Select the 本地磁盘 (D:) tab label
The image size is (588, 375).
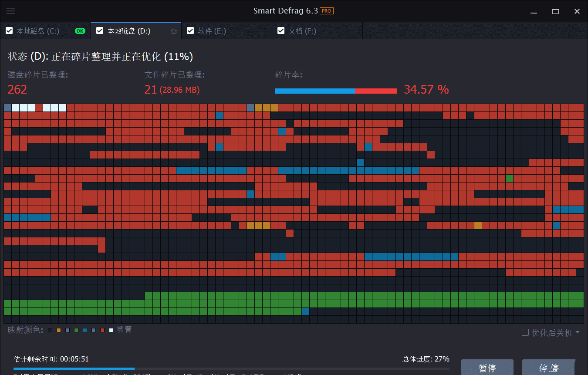click(x=129, y=31)
